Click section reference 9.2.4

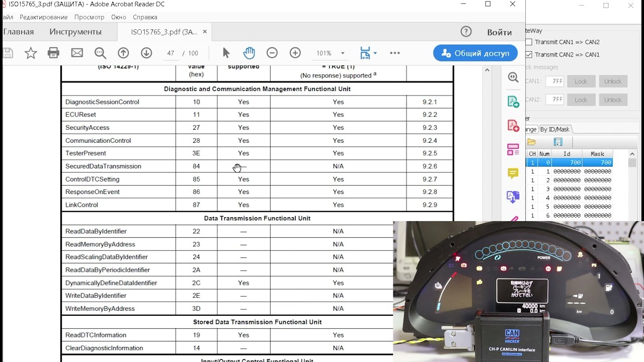coord(430,141)
